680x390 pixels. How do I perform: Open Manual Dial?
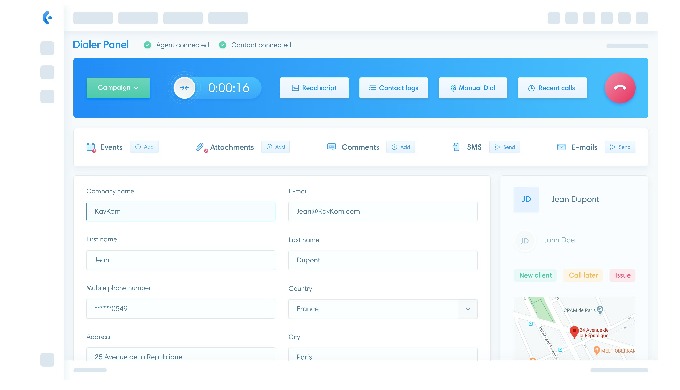click(473, 88)
